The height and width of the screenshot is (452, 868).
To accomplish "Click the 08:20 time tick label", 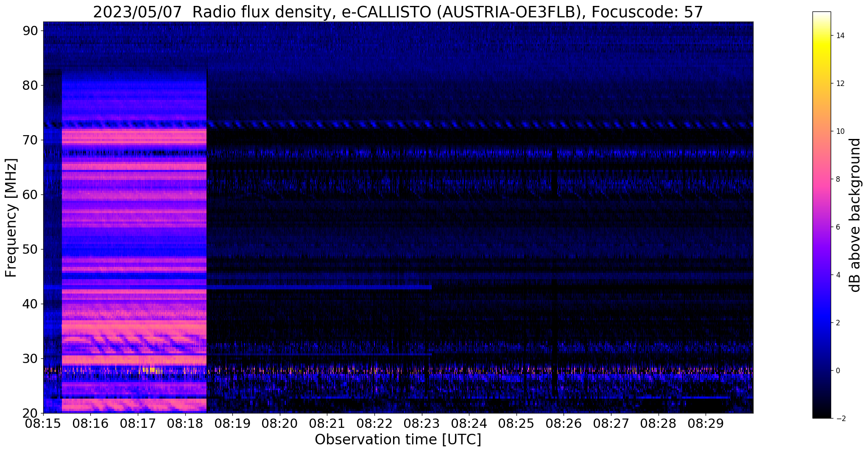I will click(x=280, y=423).
